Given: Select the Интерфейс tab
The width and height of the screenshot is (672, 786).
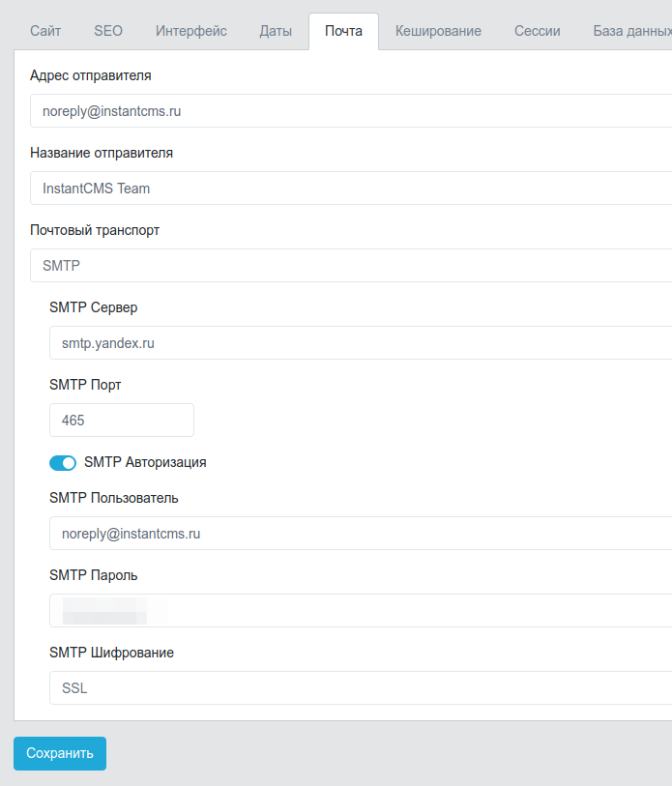Looking at the screenshot, I should click(190, 30).
